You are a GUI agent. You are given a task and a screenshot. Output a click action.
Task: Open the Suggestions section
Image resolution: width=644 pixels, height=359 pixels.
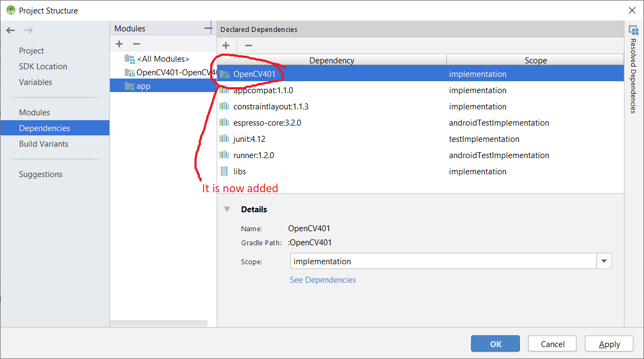(41, 174)
